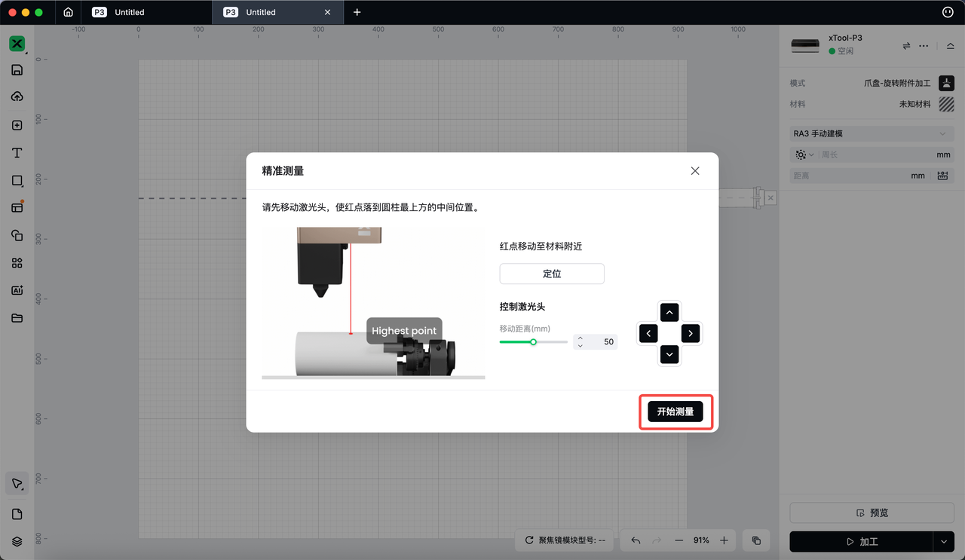Collapse the device panel with chevron
965x560 pixels.
(950, 46)
